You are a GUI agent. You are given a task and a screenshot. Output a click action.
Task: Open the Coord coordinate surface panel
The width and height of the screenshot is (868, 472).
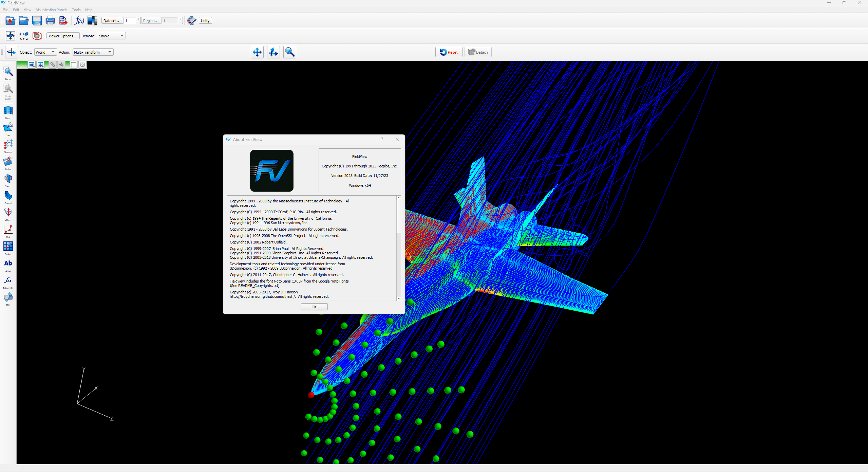8,181
